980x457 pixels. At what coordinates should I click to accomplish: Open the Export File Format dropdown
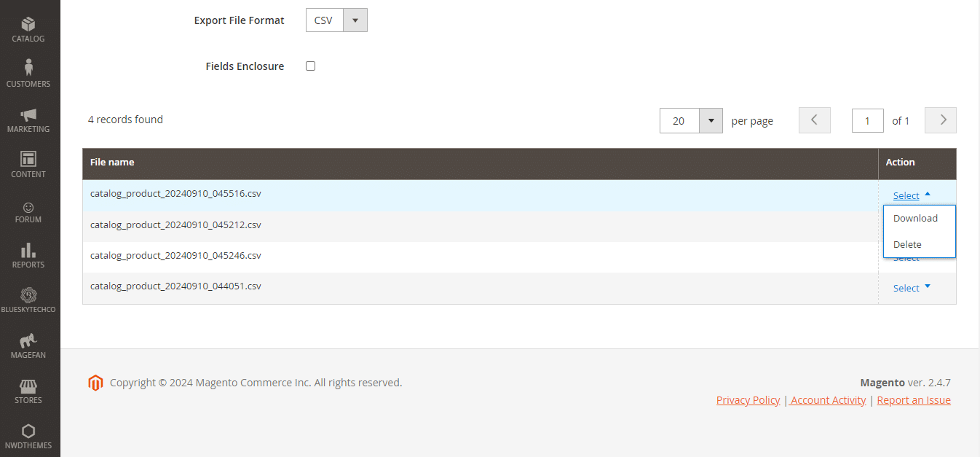pos(355,20)
